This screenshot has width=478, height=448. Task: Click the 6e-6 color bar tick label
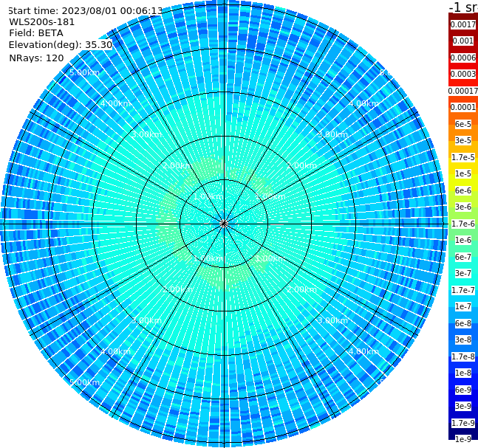point(463,190)
